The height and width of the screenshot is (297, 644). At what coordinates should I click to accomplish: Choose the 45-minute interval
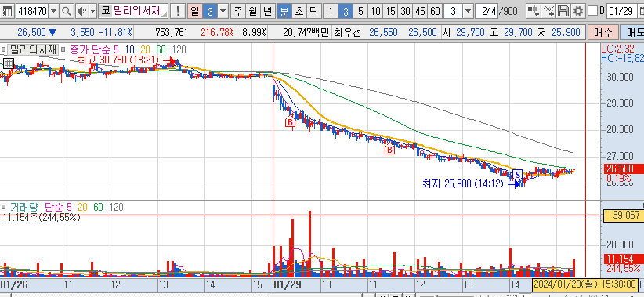[x=420, y=11]
